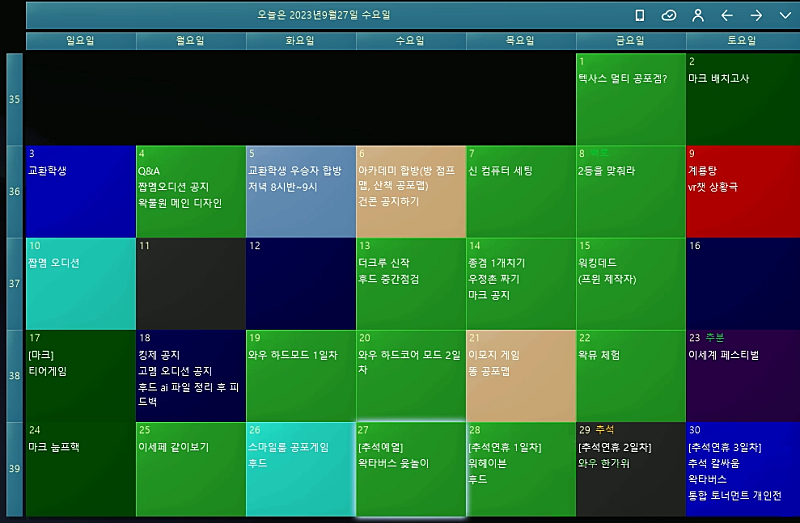Open day 15 cell 워킹데드

pos(631,284)
